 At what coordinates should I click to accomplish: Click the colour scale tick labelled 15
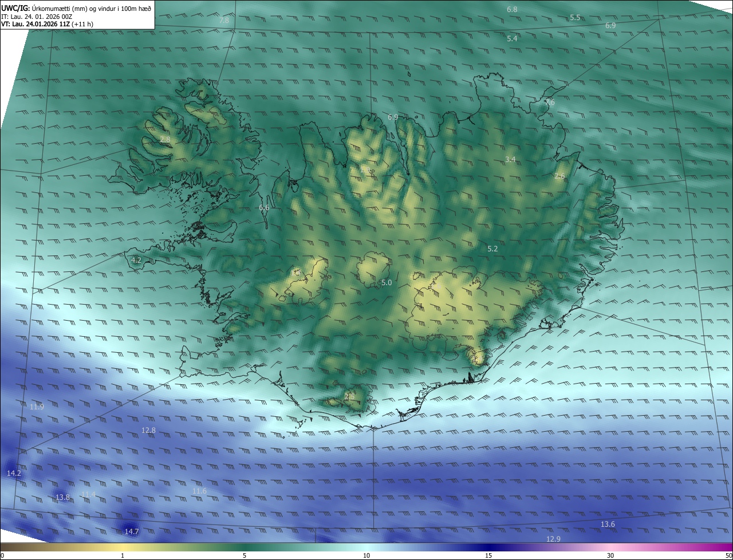(488, 555)
